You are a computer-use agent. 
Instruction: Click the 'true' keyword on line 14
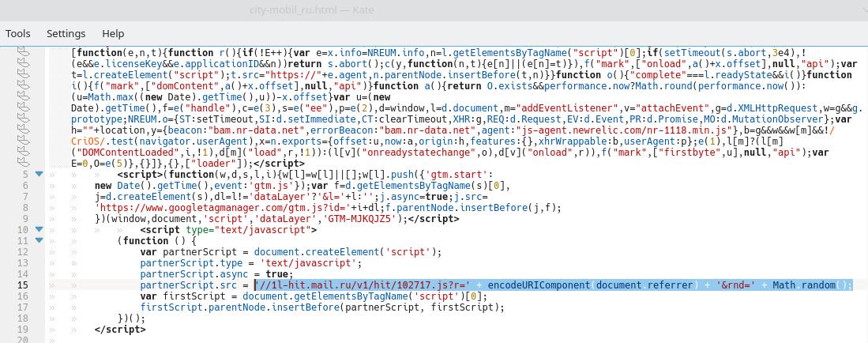pyautogui.click(x=276, y=273)
